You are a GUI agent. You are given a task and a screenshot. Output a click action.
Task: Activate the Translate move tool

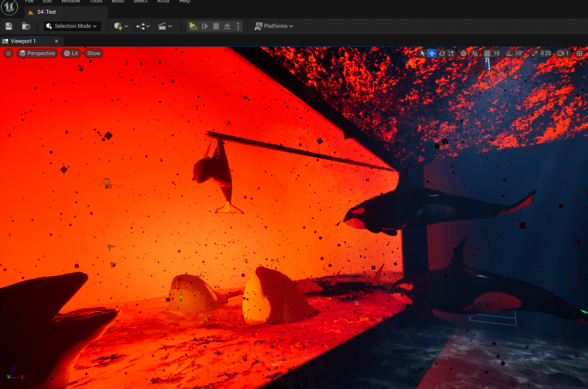(432, 53)
